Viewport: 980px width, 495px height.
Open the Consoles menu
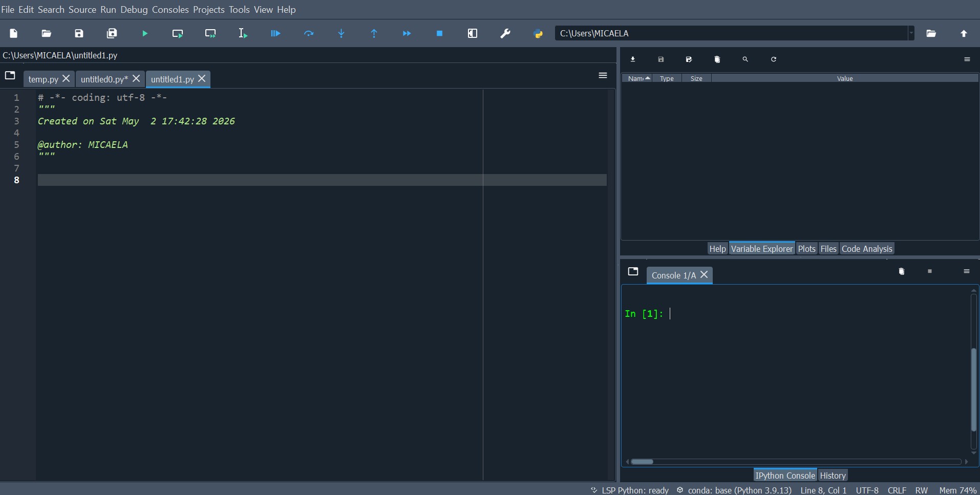pyautogui.click(x=171, y=10)
